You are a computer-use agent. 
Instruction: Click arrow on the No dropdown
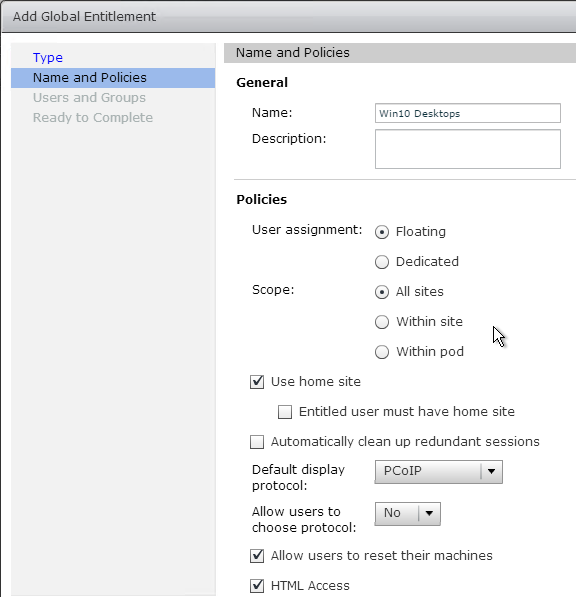pyautogui.click(x=429, y=514)
